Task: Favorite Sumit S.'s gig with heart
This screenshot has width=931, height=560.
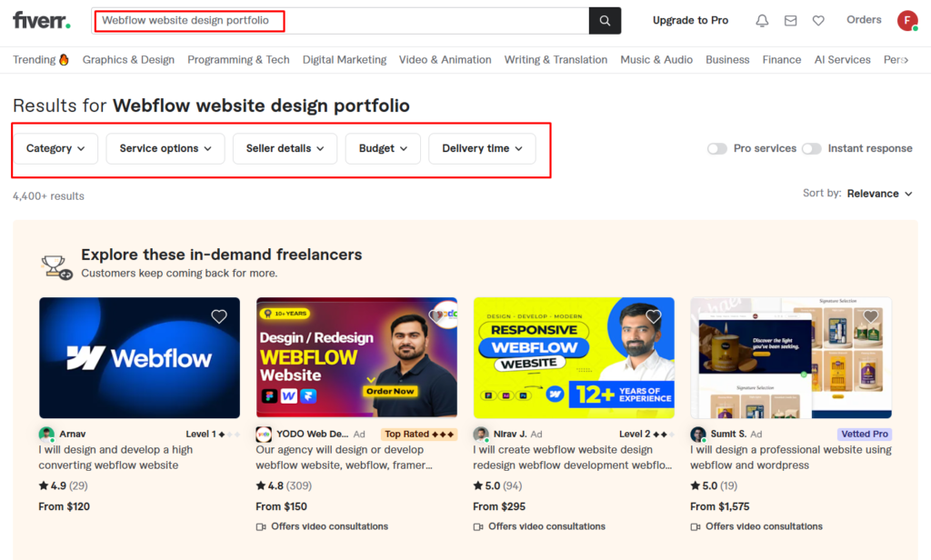Action: 870,316
